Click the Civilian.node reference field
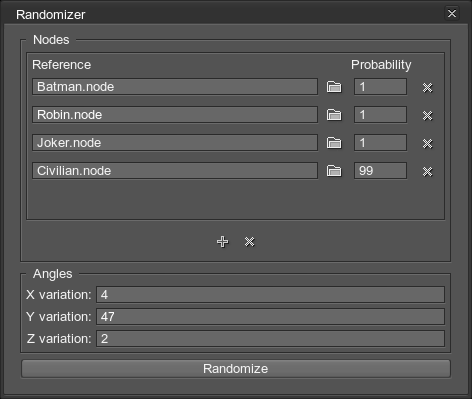Screen dimensions: 472x399 (x=175, y=171)
